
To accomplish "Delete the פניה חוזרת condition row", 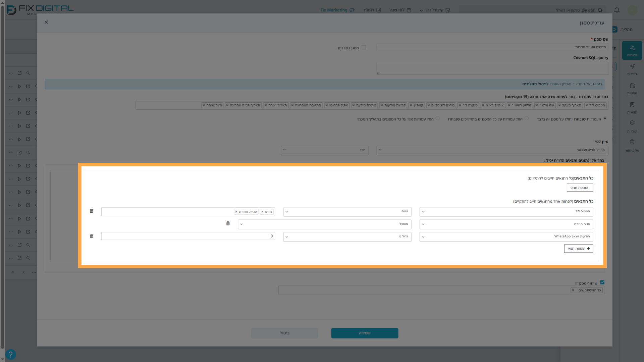I will 228,223.
